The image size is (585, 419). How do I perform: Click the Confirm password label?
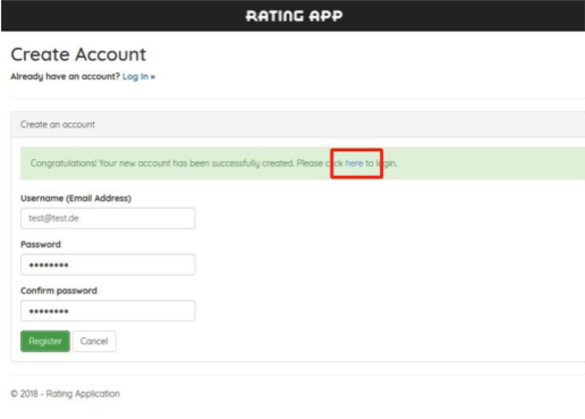click(59, 291)
